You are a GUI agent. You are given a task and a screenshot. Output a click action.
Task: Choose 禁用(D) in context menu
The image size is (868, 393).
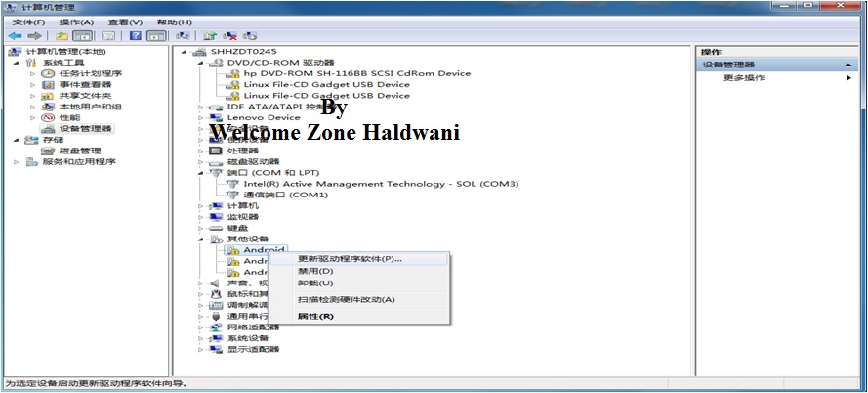pyautogui.click(x=358, y=271)
